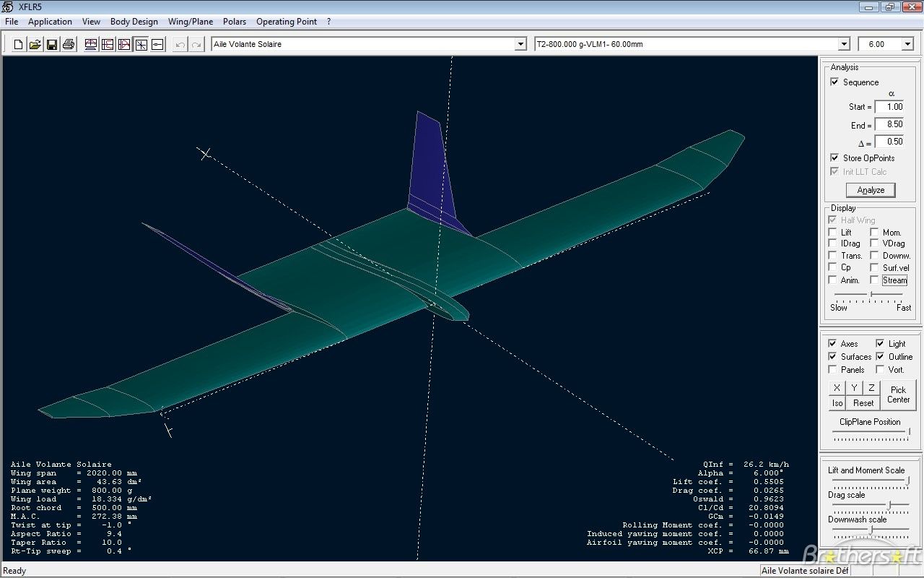The image size is (924, 578).
Task: Click the Y view button
Action: [x=854, y=388]
